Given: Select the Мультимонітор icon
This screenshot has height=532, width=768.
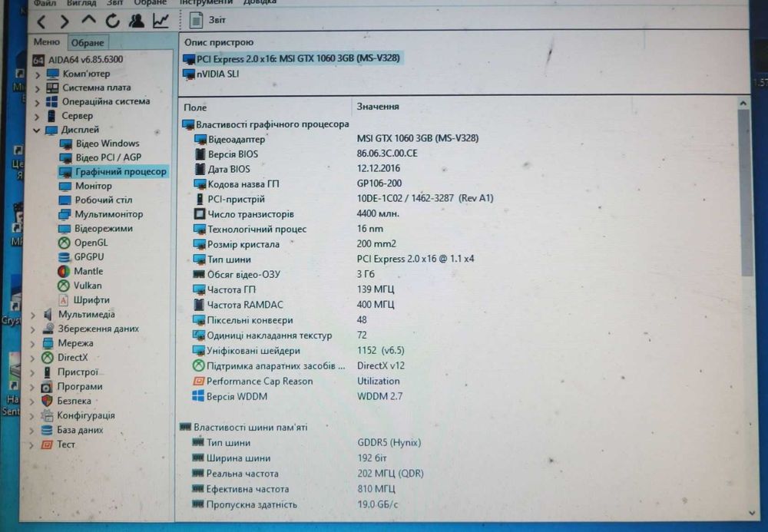Looking at the screenshot, I should pyautogui.click(x=65, y=215).
